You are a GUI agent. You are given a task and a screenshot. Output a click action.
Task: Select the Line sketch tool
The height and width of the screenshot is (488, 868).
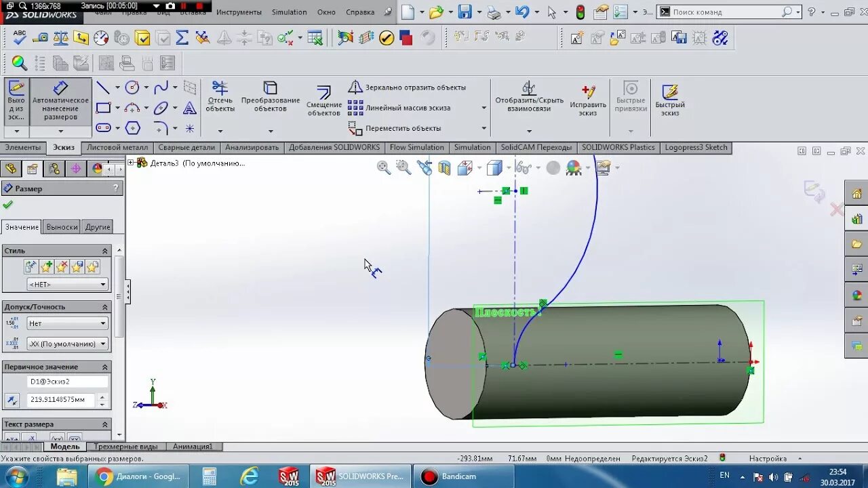click(x=103, y=87)
